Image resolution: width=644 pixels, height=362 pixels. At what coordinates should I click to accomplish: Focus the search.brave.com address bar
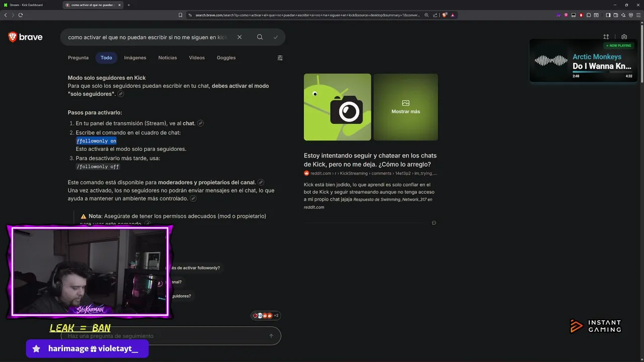pos(307,15)
